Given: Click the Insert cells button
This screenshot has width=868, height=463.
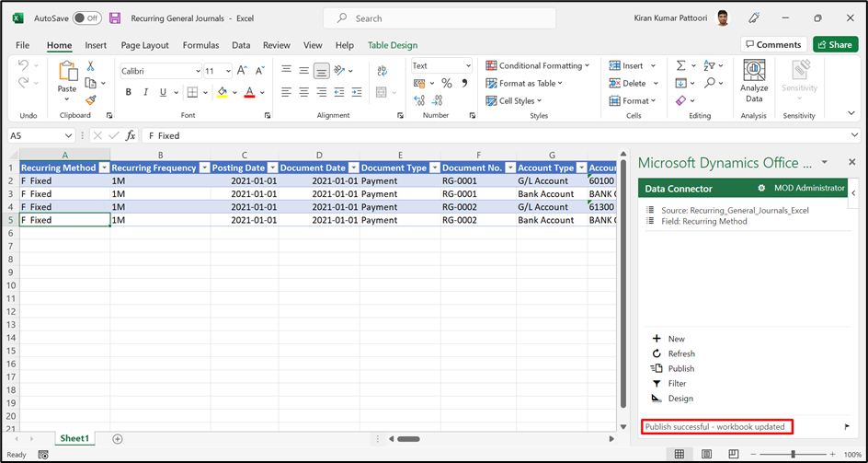Looking at the screenshot, I should (x=626, y=66).
